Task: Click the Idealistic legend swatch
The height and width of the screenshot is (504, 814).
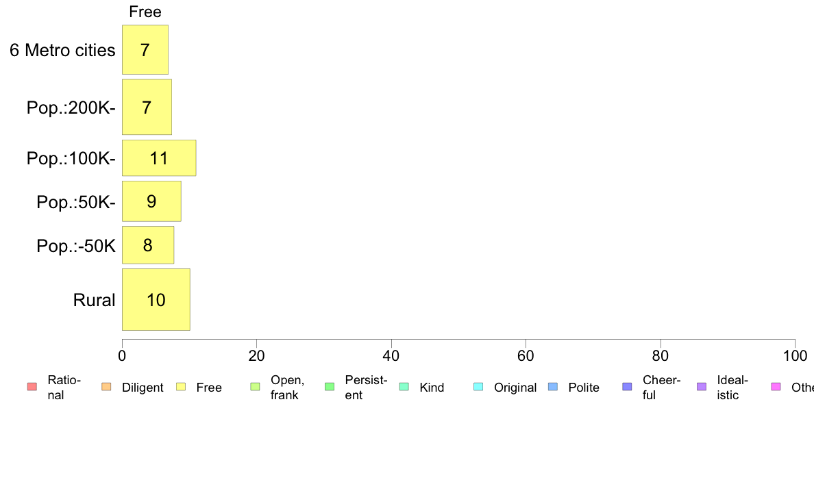Action: point(702,387)
